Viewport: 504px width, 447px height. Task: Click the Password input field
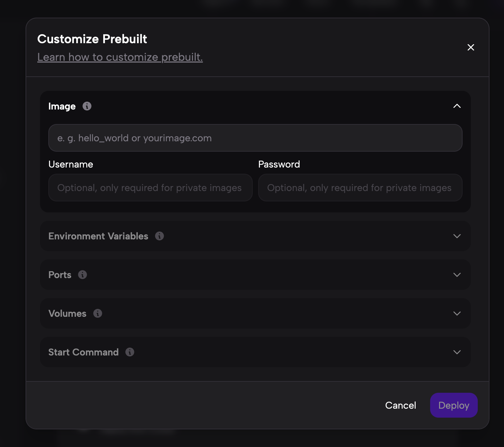(x=360, y=188)
